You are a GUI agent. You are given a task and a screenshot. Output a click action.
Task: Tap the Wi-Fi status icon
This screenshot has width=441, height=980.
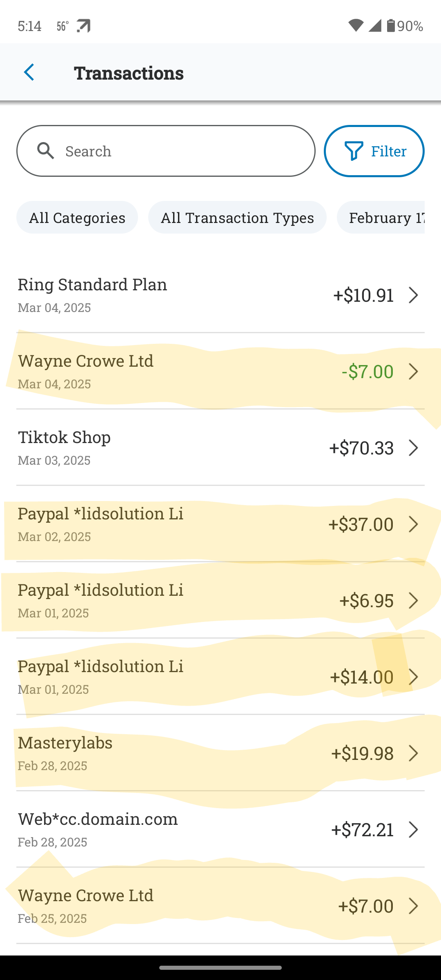356,26
